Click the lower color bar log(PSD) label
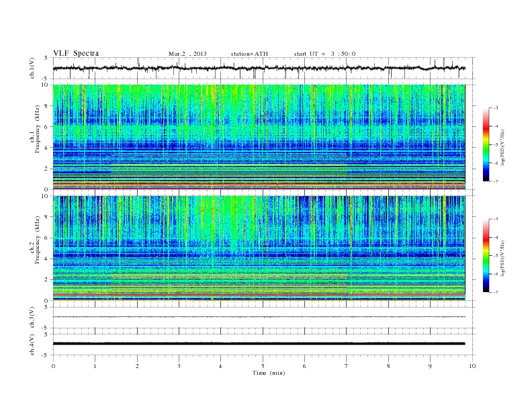The image size is (532, 411). tap(504, 259)
